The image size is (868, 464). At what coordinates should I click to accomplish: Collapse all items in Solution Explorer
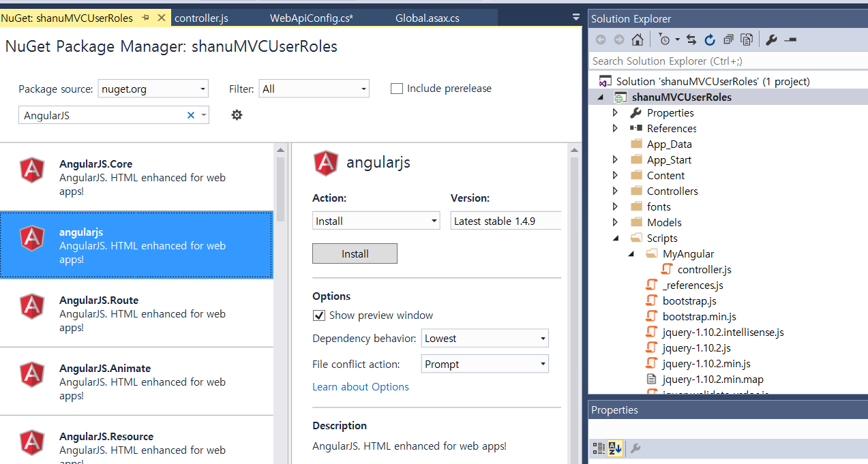728,40
